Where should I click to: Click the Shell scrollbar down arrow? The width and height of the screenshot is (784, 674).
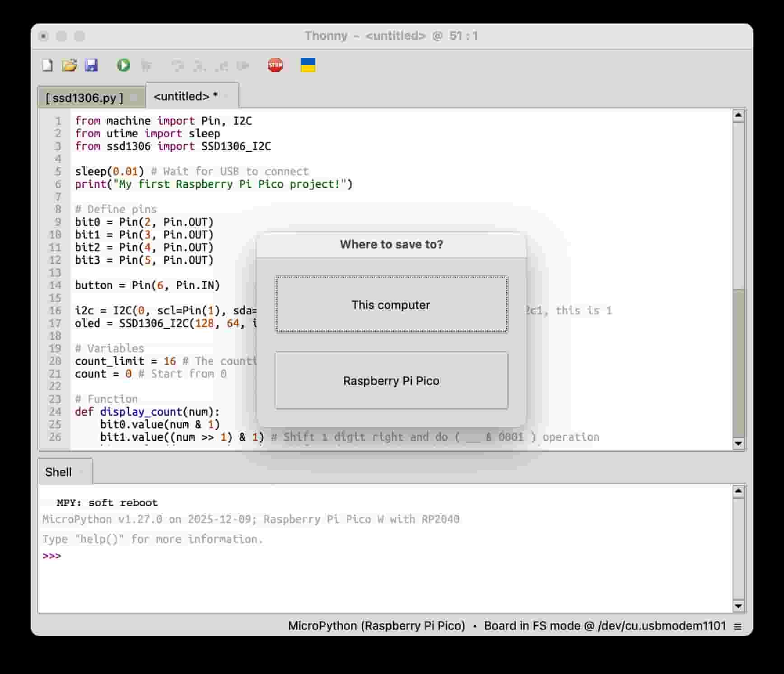click(x=738, y=606)
